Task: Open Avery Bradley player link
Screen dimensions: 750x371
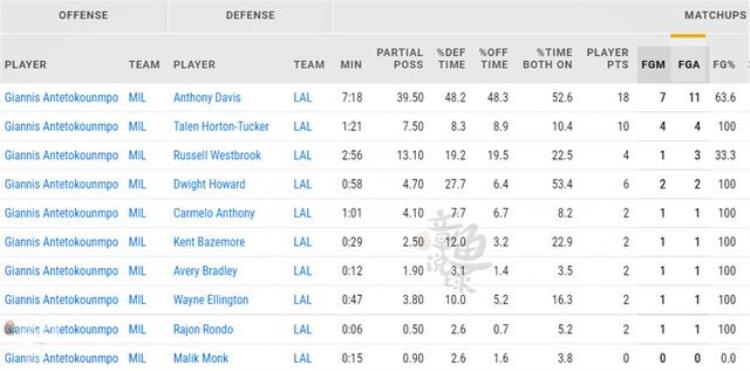Action: 205,271
